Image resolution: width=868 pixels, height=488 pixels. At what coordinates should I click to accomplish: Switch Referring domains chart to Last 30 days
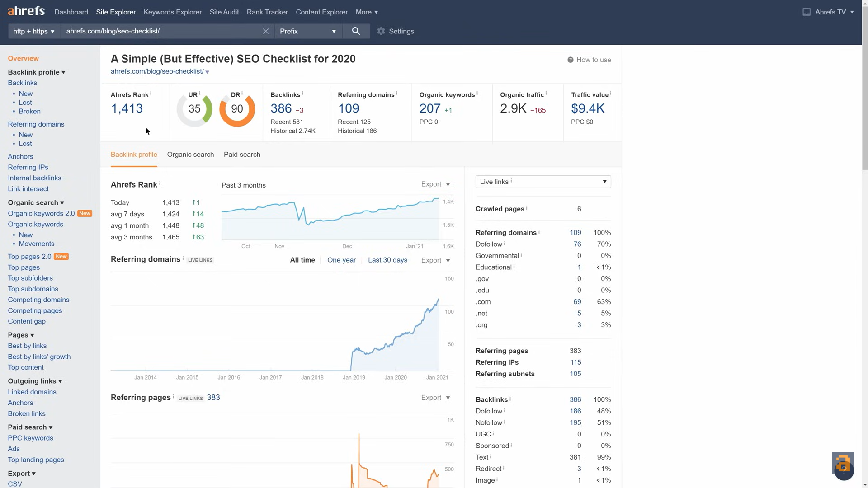coord(387,260)
